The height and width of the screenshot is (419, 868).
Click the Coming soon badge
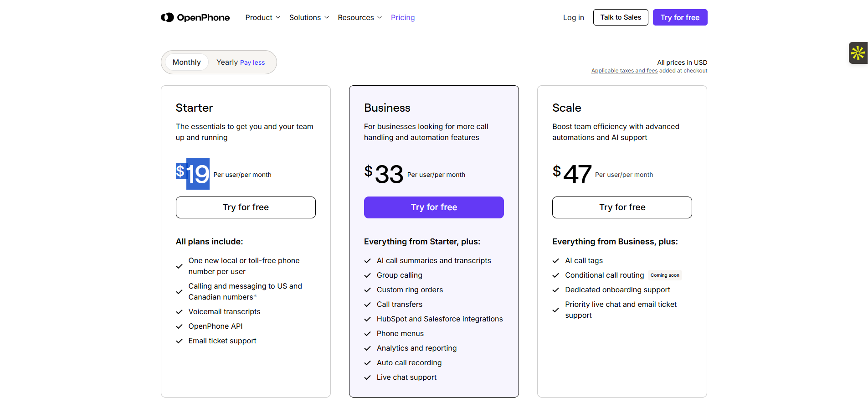pos(665,275)
